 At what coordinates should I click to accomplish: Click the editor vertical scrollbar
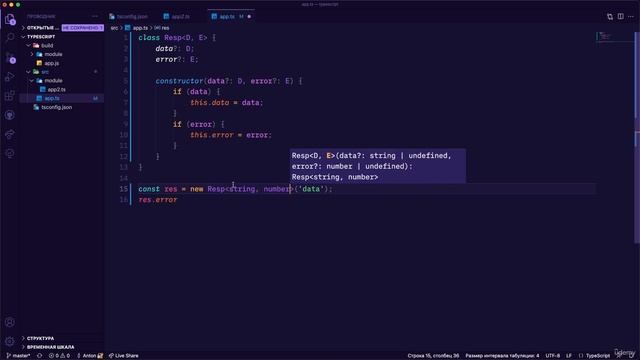tap(638, 139)
